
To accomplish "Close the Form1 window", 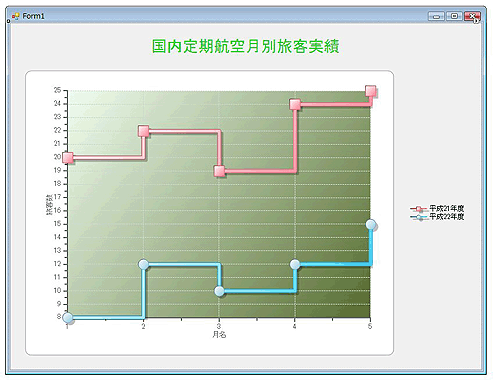I will 472,16.
